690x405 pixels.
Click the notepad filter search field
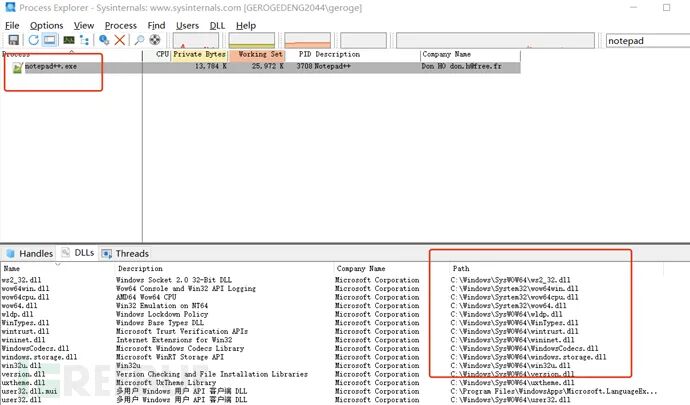coord(648,40)
